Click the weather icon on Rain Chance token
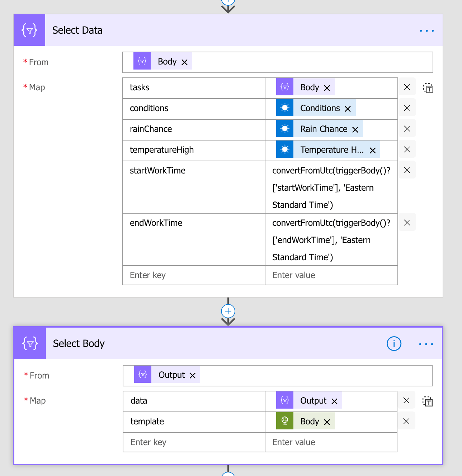Image resolution: width=462 pixels, height=476 pixels. pos(284,128)
